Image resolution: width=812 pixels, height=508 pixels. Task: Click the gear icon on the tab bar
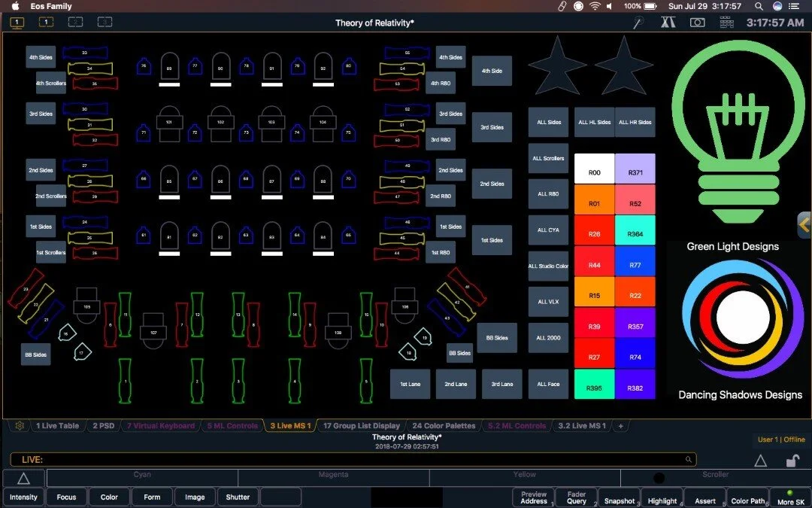click(x=19, y=425)
